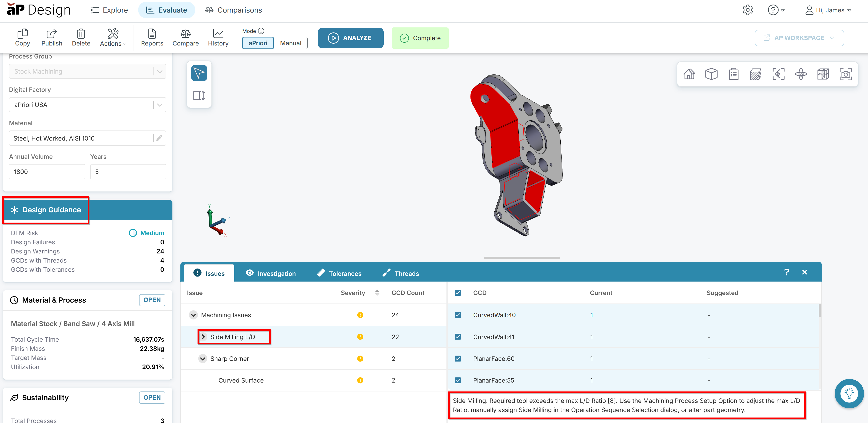
Task: Click the Years input field
Action: 128,172
